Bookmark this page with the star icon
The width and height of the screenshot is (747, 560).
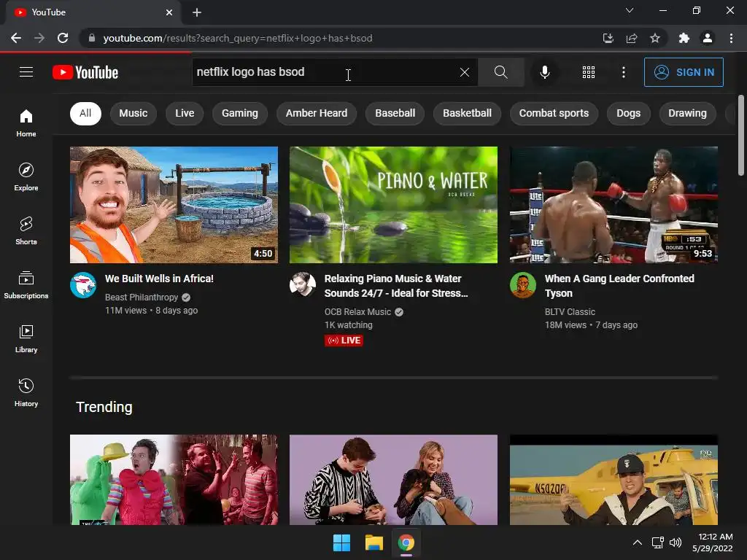[x=655, y=38]
